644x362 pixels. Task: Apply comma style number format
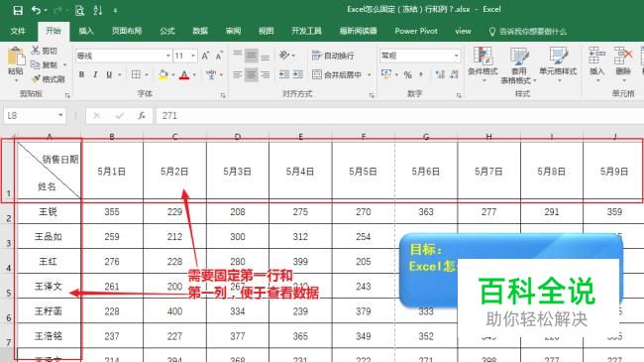click(x=421, y=74)
